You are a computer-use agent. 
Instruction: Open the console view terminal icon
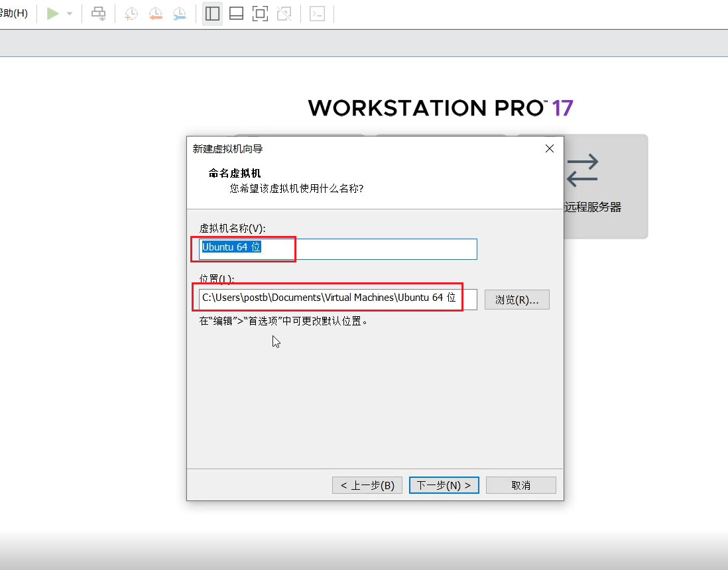pos(317,14)
